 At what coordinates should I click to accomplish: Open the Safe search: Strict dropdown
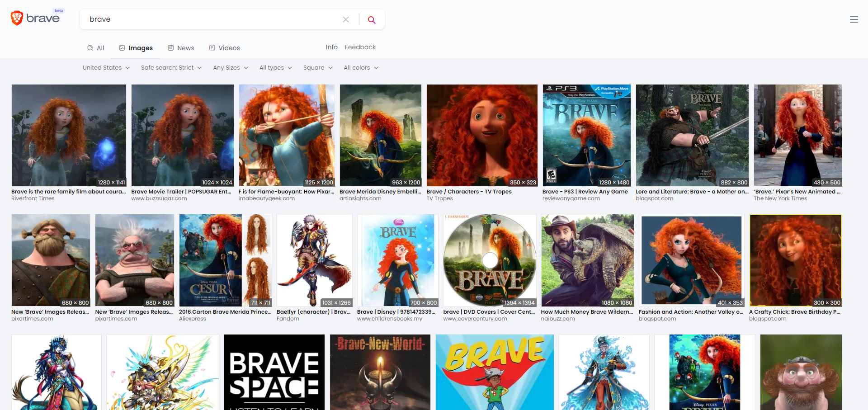point(171,68)
